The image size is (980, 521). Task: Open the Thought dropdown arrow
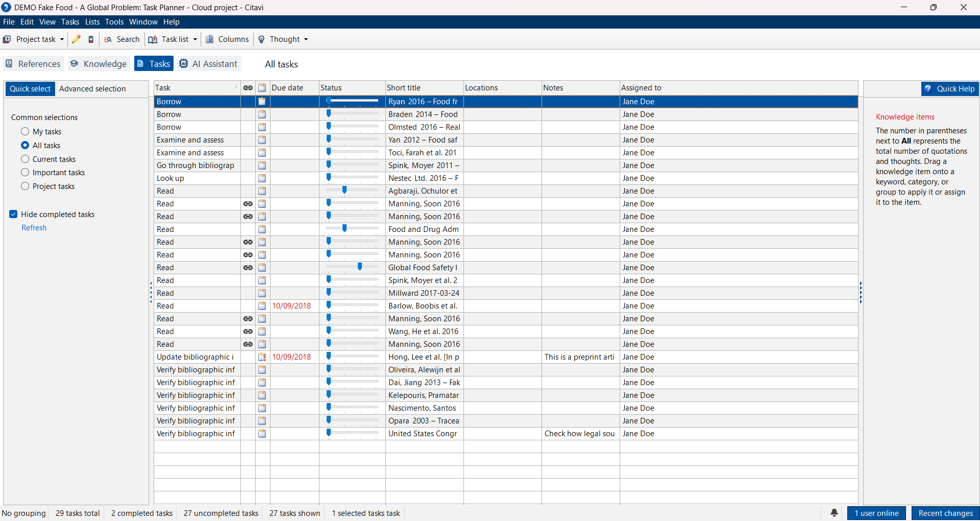(x=306, y=39)
